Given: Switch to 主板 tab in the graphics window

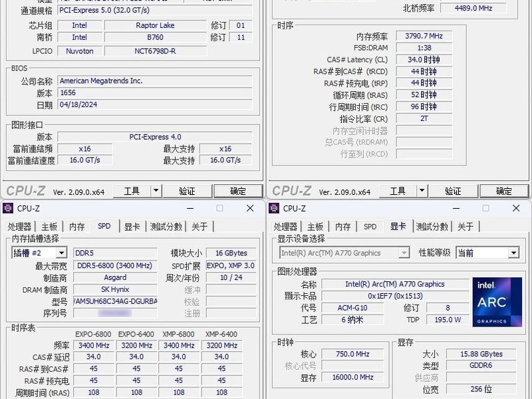Looking at the screenshot, I should (315, 227).
